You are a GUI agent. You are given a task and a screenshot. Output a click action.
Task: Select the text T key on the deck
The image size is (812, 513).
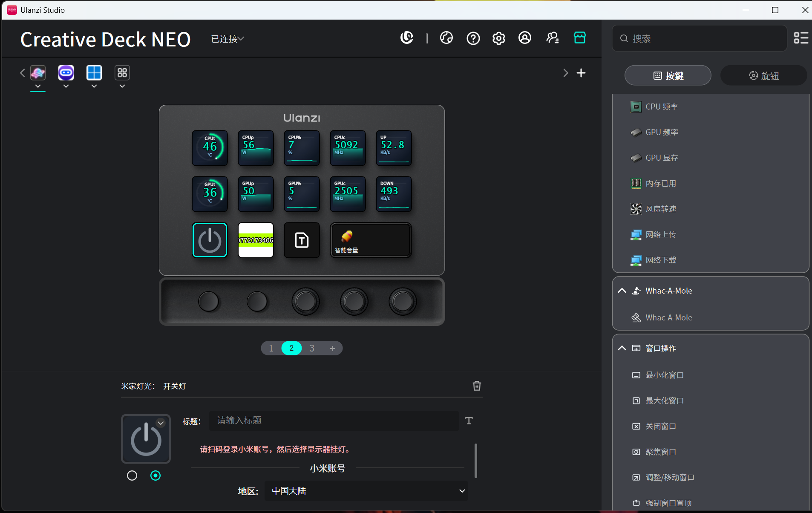click(302, 240)
